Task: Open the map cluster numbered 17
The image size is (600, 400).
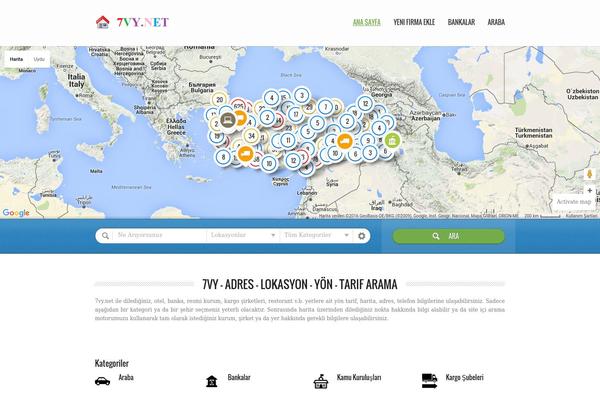Action: 295,114
